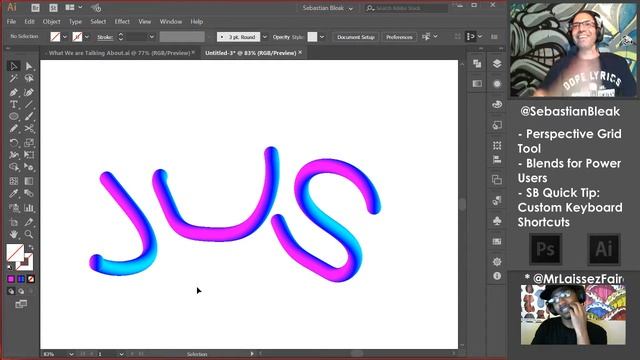Pick the Gradient tool
The image size is (640, 360).
click(x=29, y=181)
